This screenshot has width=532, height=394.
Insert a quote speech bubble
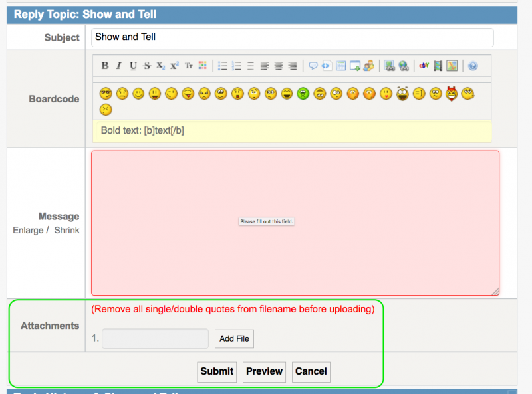coord(313,66)
